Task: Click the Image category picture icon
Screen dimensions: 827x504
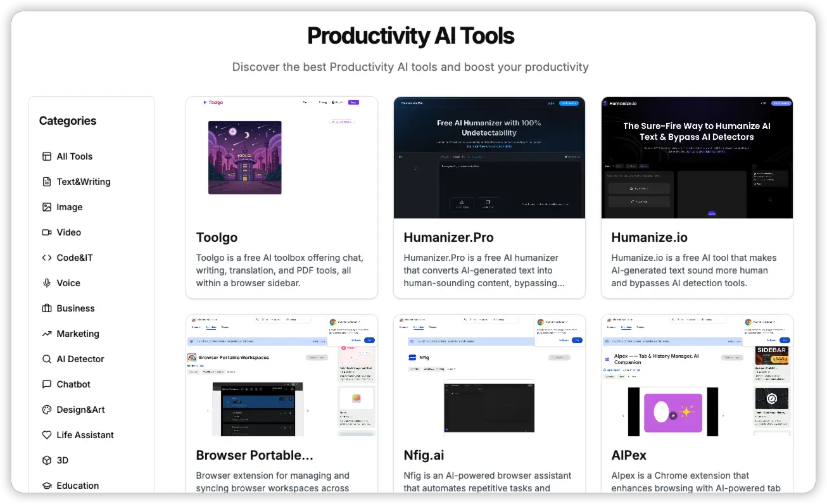Action: click(47, 207)
